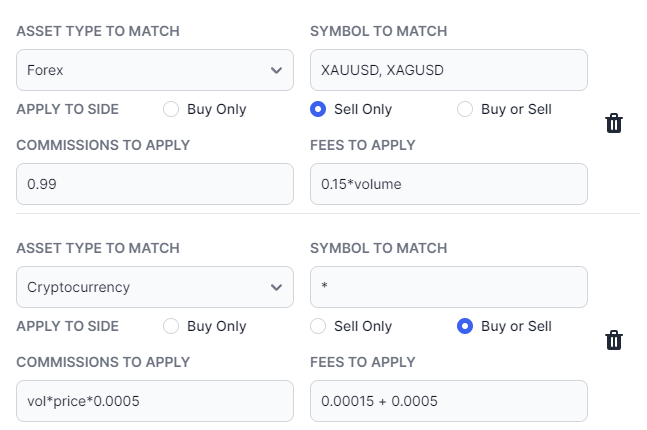Select Buy Only for the Cryptocurrency rule
The image size is (647, 430).
coord(171,326)
